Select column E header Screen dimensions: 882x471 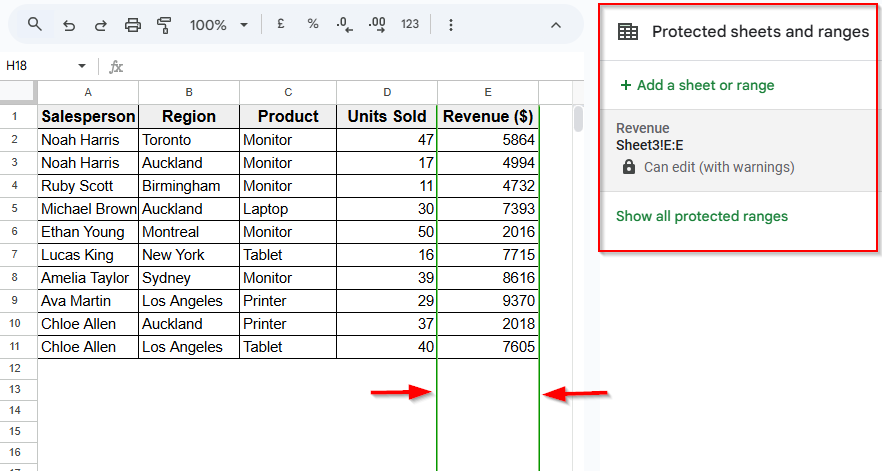pos(488,92)
